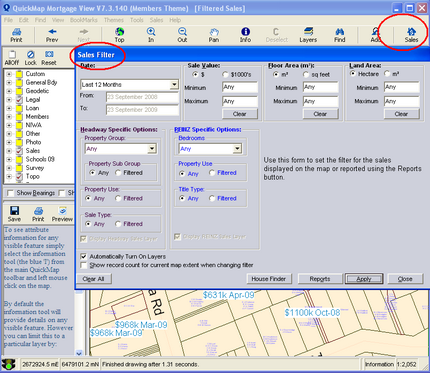Click the AllOff layers icon
Image resolution: width=430 pixels, height=373 pixels.
[x=12, y=58]
